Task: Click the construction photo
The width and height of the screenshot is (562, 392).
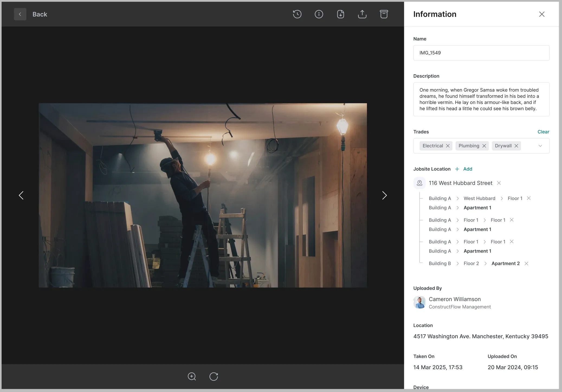Action: click(x=203, y=195)
